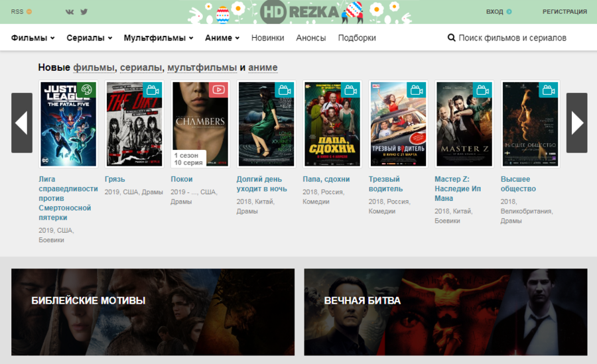The width and height of the screenshot is (597, 364).
Task: Open Мастер Z: Наследие Ип Мана title
Action: click(458, 188)
